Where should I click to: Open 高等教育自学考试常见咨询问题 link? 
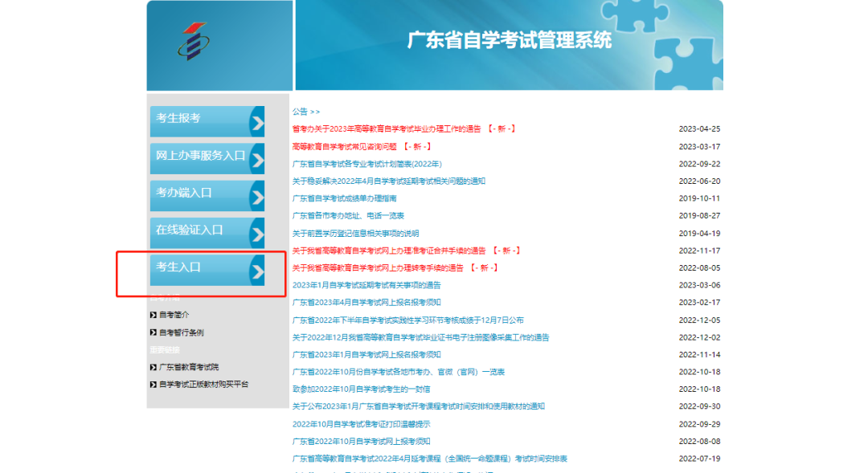click(x=345, y=146)
